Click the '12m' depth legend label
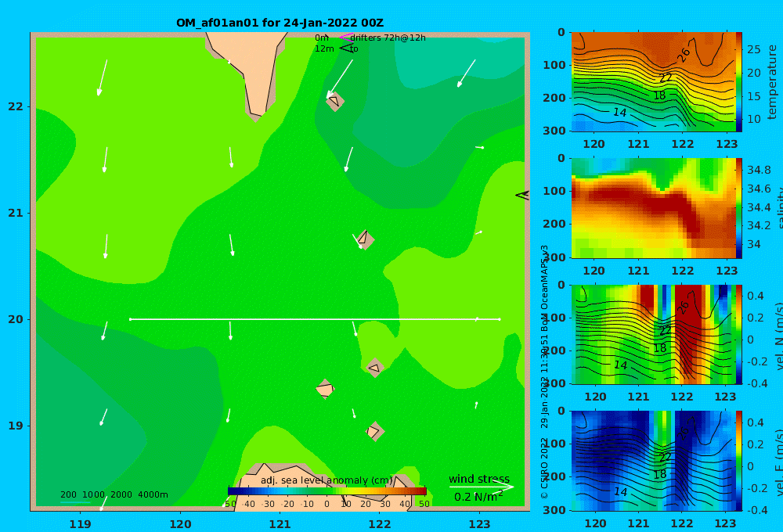This screenshot has width=783, height=532. 324,49
